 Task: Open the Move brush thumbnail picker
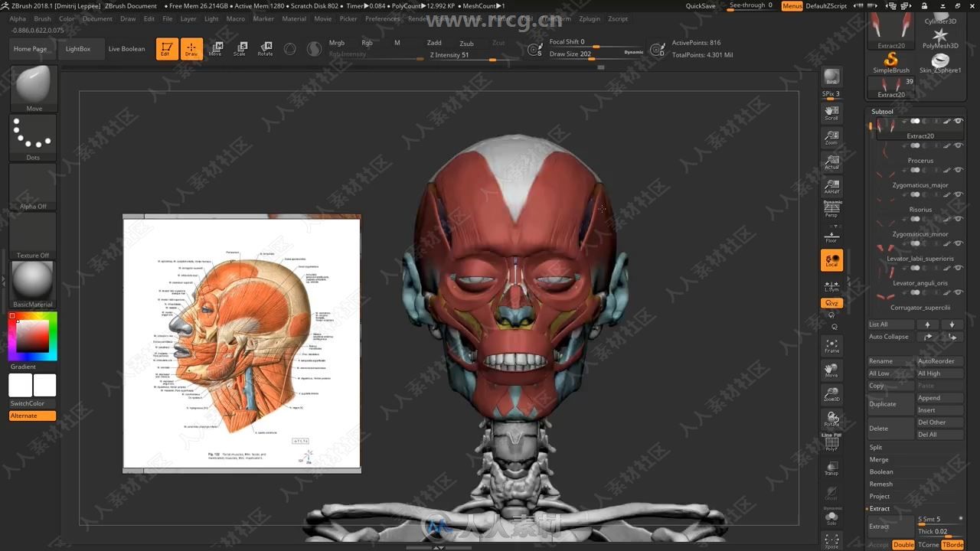(x=34, y=90)
